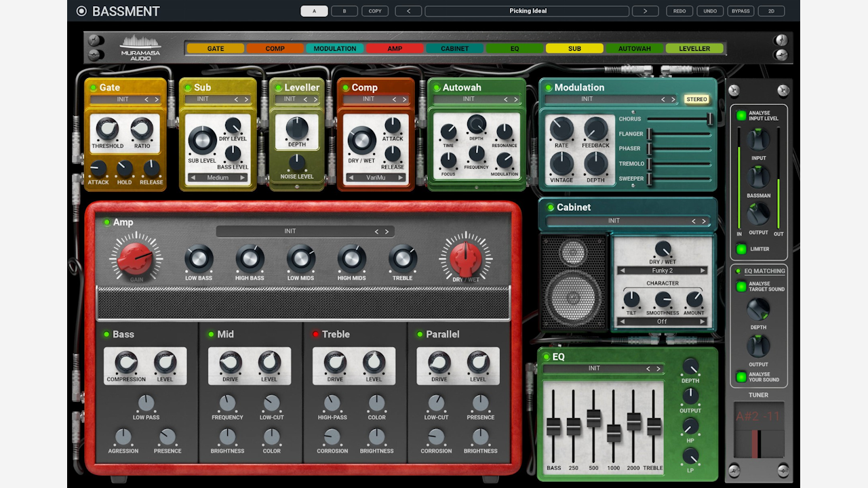The height and width of the screenshot is (488, 868).
Task: Click ANALYSE TARGET SOUND in EQ Matching
Action: coord(741,286)
